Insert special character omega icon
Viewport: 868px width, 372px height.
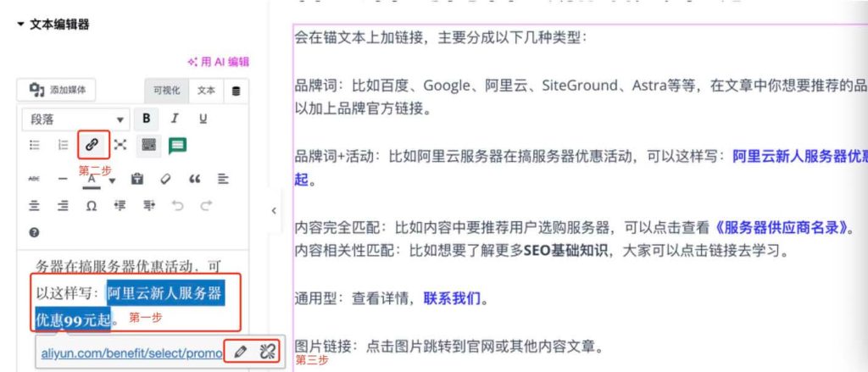[x=92, y=206]
